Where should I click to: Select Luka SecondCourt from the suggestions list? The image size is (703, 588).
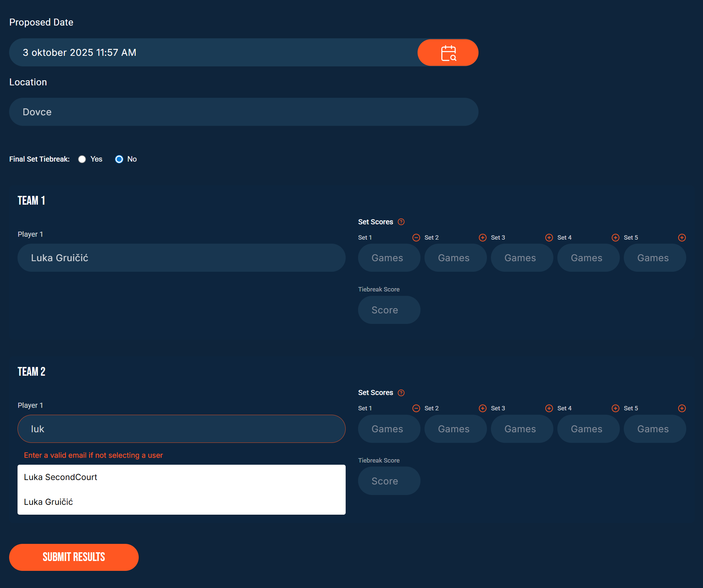point(61,477)
